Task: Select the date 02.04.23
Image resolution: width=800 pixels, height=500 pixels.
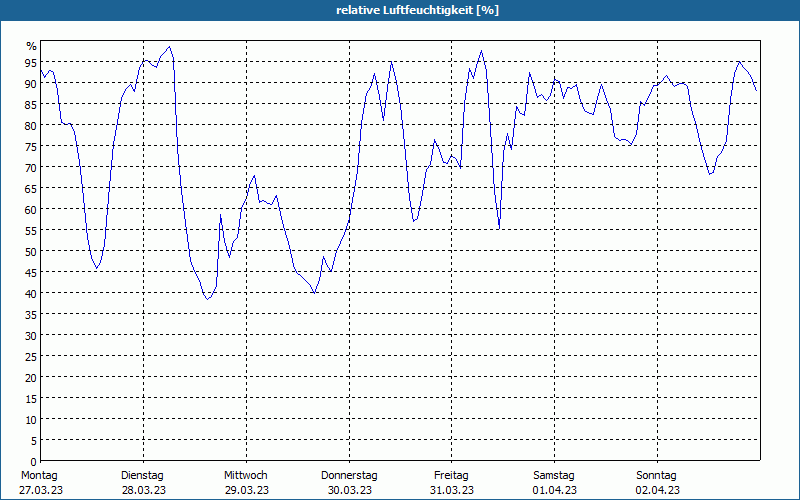Action: pyautogui.click(x=658, y=490)
